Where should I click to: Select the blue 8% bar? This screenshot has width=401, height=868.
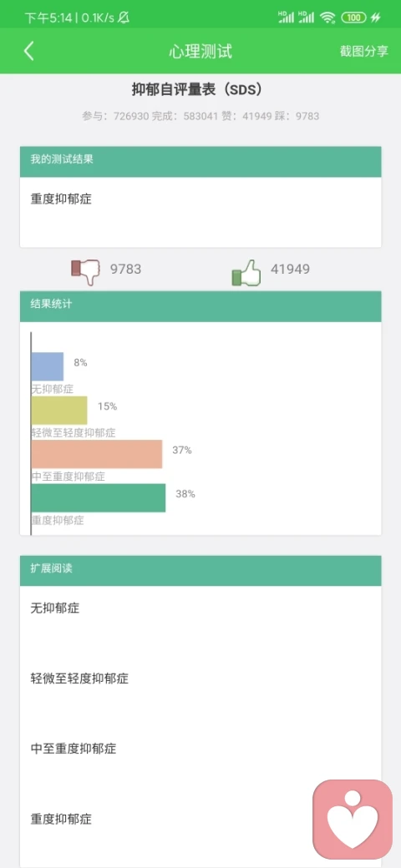coord(48,366)
